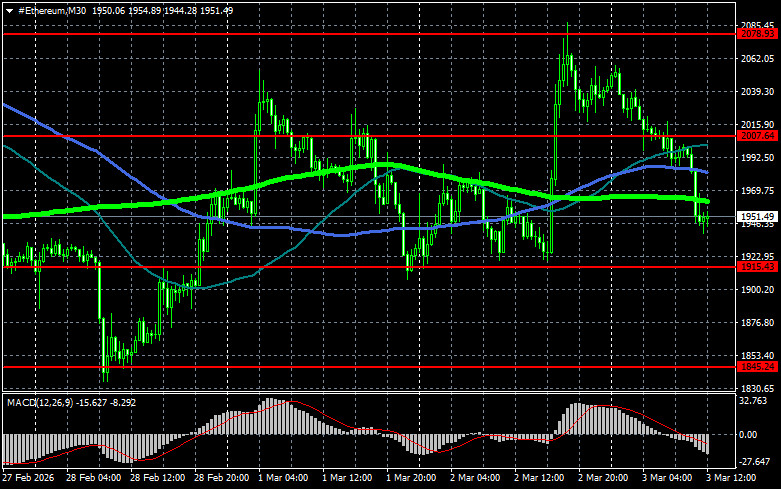Click the 1 Mar 20:00 time label

pos(411,478)
